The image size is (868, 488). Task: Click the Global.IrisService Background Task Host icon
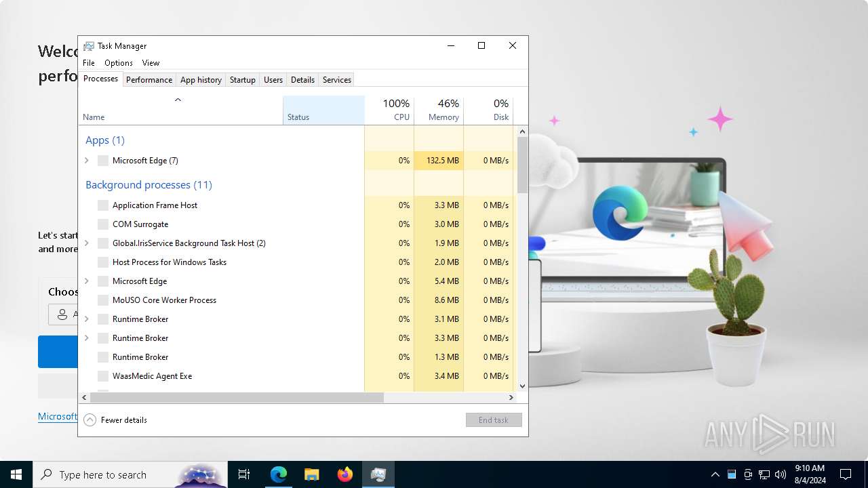pos(103,243)
